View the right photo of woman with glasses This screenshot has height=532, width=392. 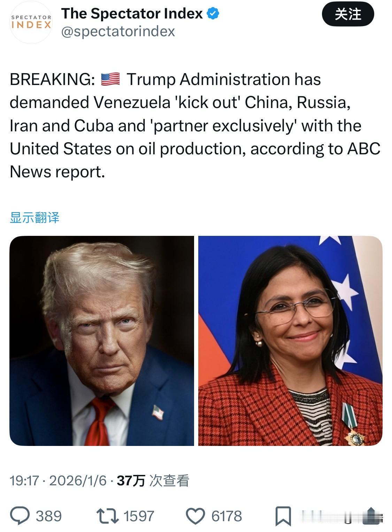click(290, 341)
